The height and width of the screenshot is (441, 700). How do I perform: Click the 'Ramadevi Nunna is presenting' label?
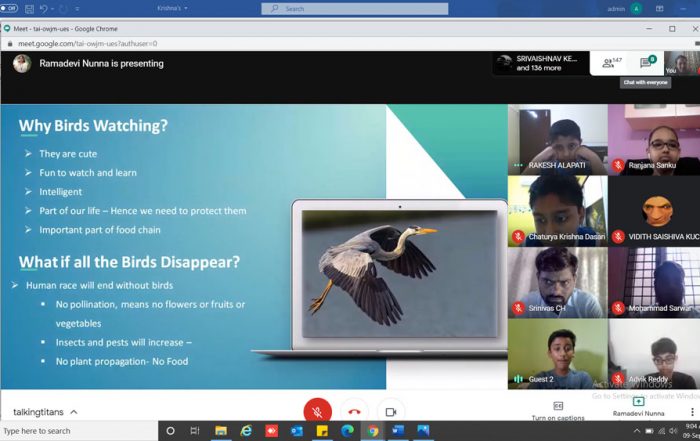(x=101, y=63)
